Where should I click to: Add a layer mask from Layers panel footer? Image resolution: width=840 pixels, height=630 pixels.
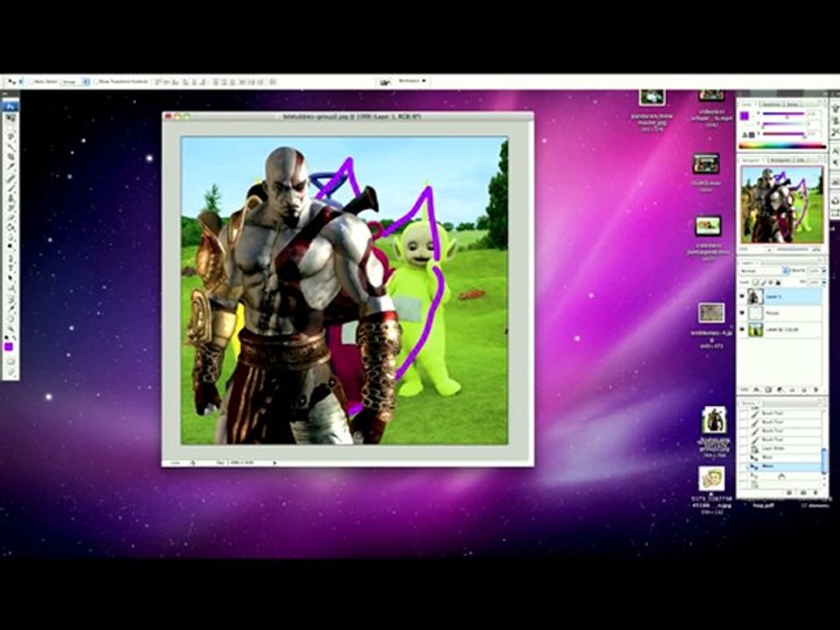click(767, 390)
